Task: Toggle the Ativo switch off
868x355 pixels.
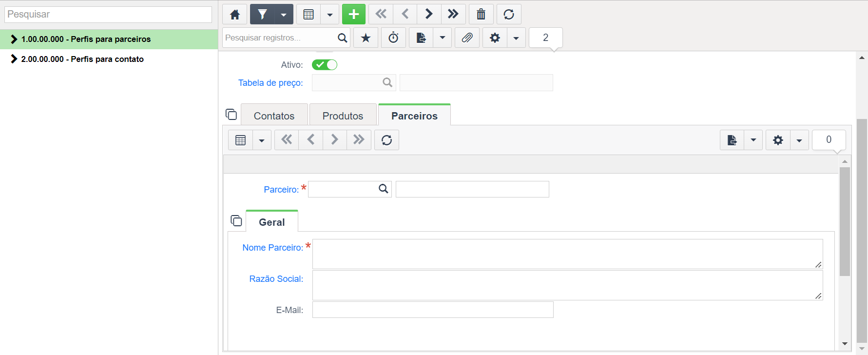Action: (x=325, y=64)
